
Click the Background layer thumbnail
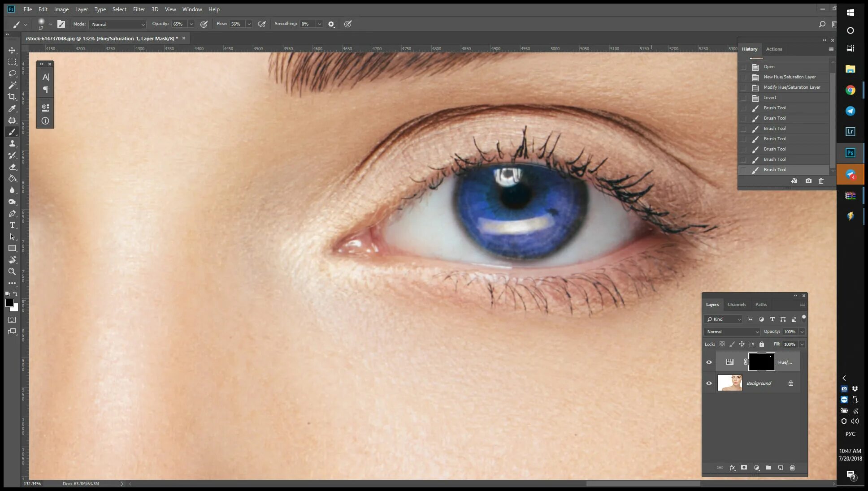[730, 383]
